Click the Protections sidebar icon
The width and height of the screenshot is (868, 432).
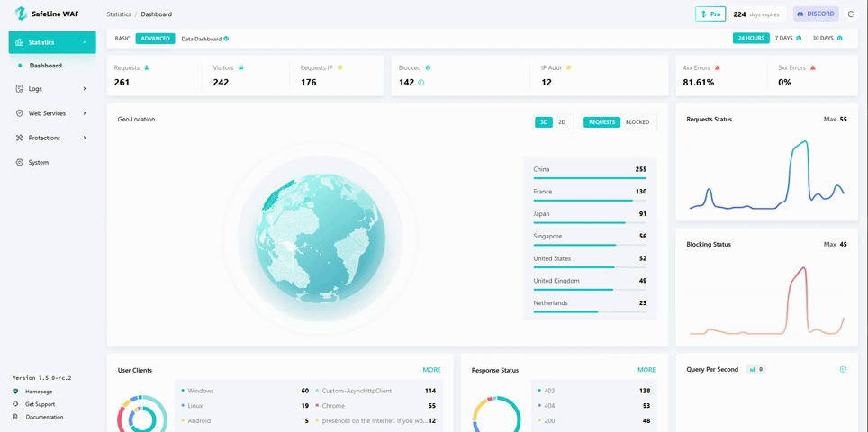tap(20, 138)
